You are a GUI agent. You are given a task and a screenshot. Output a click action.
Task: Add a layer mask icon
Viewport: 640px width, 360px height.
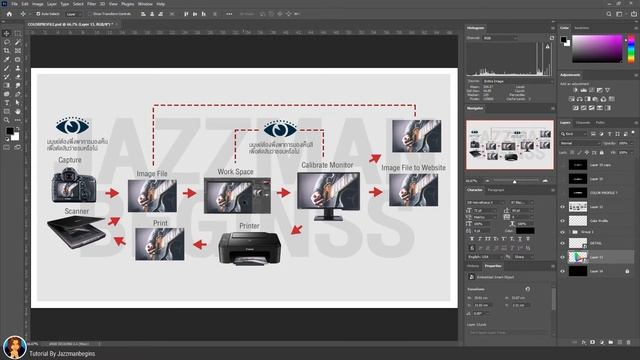[x=592, y=342]
